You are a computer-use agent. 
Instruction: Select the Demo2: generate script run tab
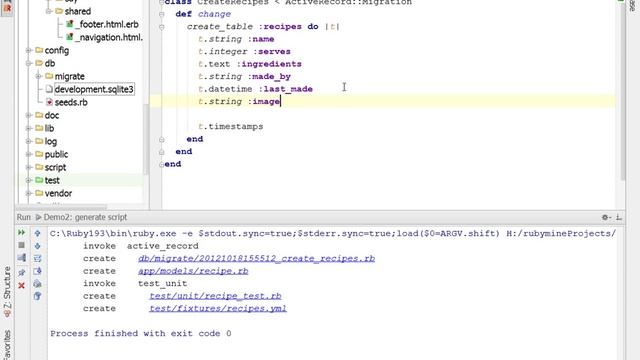pyautogui.click(x=81, y=217)
